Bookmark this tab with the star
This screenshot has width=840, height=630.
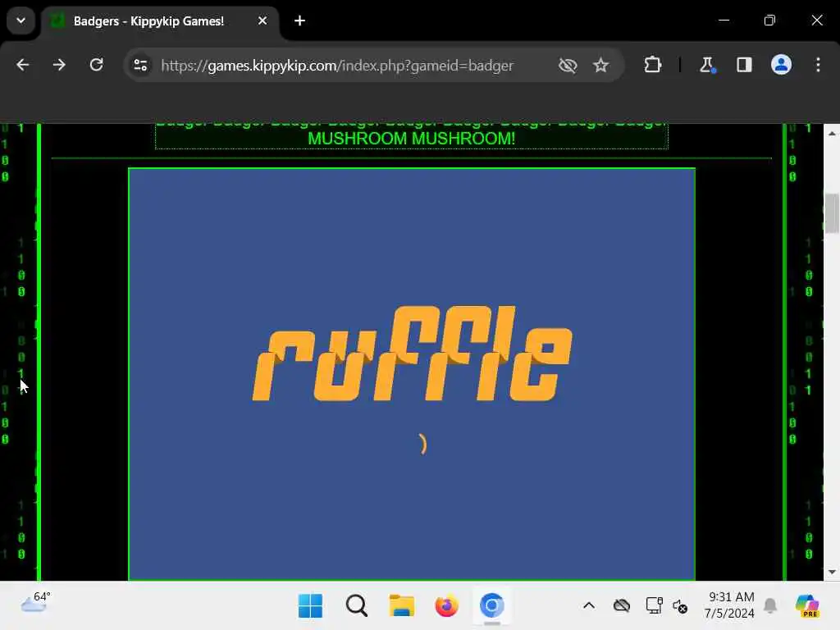point(600,66)
